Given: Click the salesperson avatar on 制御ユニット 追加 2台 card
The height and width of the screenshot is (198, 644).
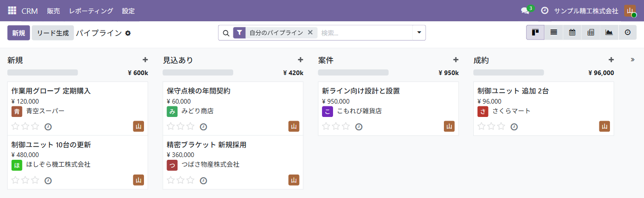Looking at the screenshot, I should pos(605,127).
